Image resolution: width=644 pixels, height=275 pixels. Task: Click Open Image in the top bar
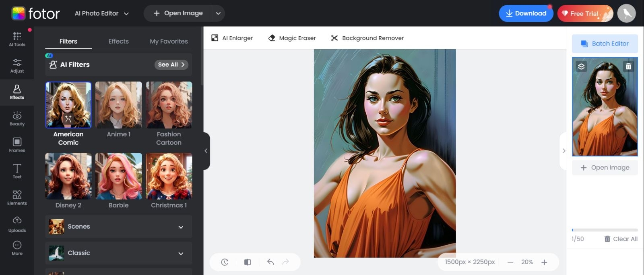click(178, 13)
